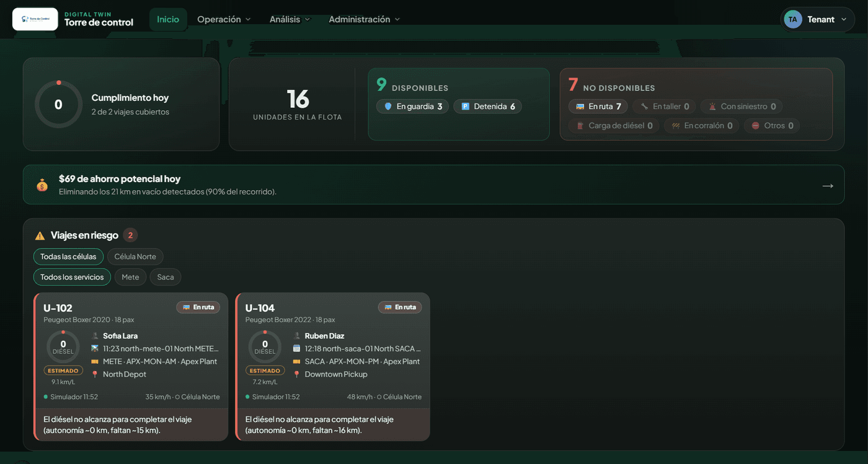Image resolution: width=868 pixels, height=464 pixels.
Task: Go to the Inicio tab
Action: [x=168, y=19]
